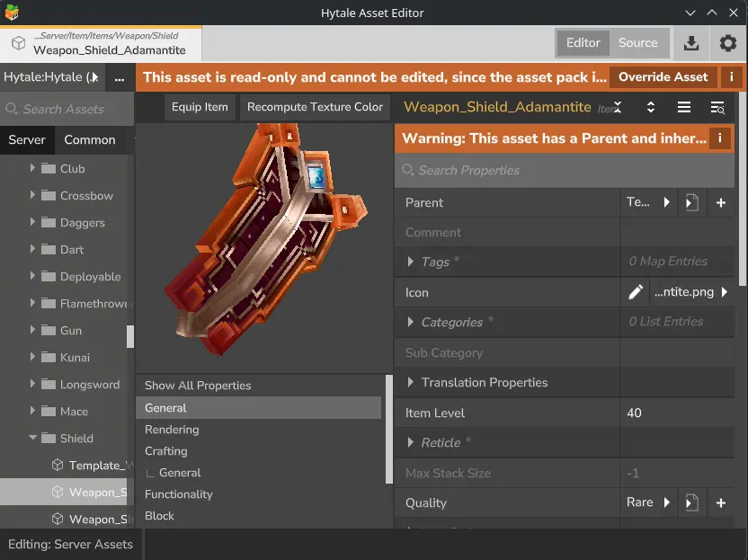Click the three-dots menu beside Hytale:Hytale
The image size is (748, 560).
[x=120, y=77]
